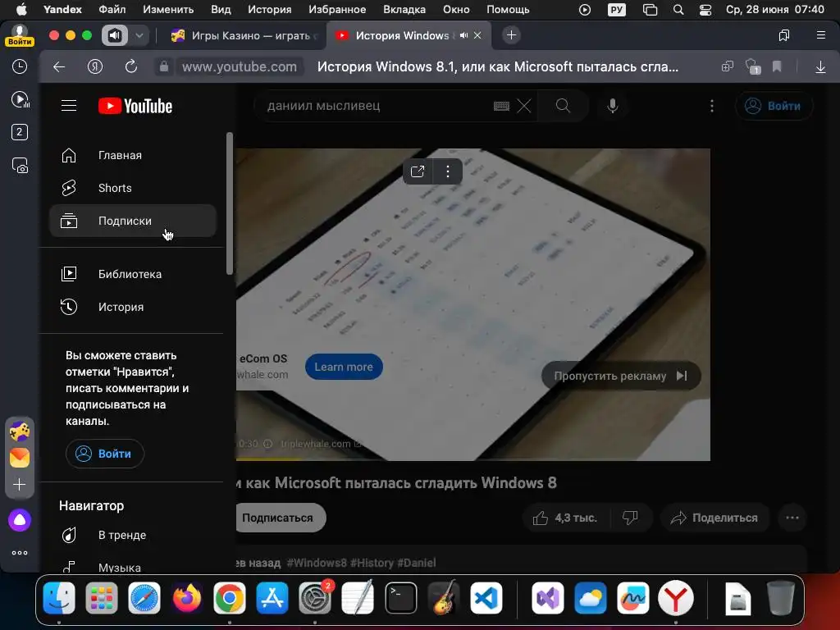The image size is (840, 630).
Task: Click the Yandex home Я icon
Action: tap(95, 67)
